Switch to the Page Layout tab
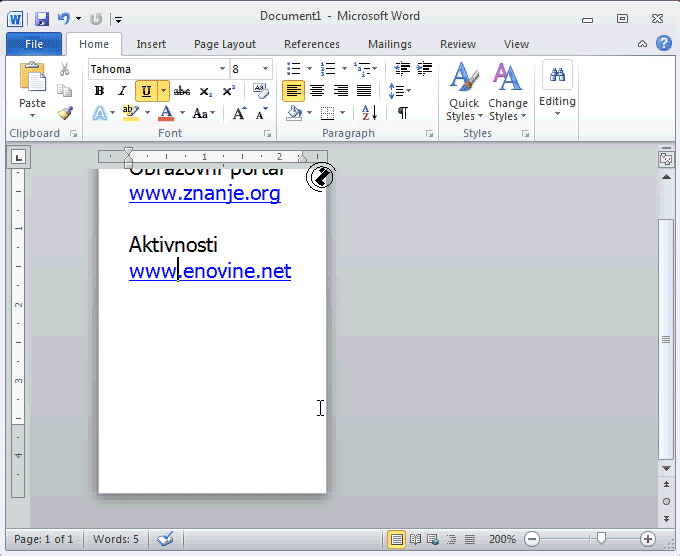 [x=224, y=44]
